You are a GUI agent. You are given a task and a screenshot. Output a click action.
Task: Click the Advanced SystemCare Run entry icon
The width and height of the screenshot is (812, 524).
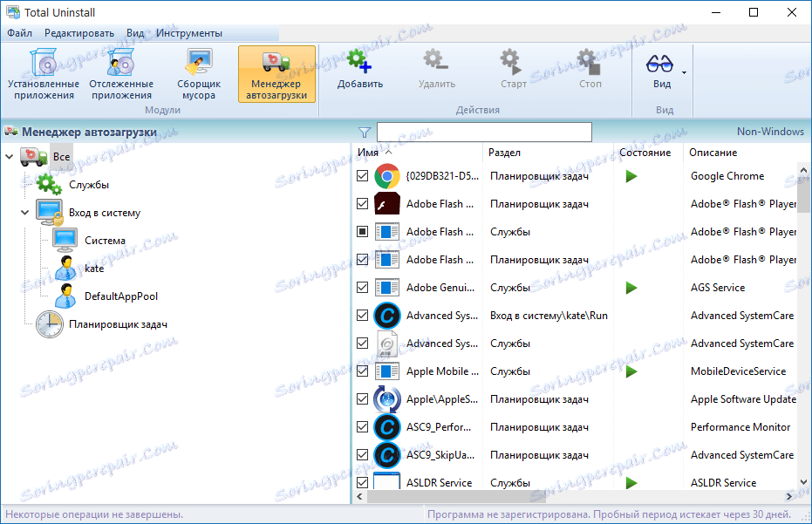tap(387, 316)
